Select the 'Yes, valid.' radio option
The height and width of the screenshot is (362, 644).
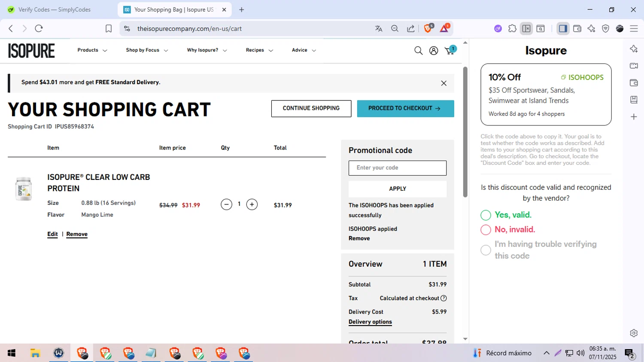(486, 215)
